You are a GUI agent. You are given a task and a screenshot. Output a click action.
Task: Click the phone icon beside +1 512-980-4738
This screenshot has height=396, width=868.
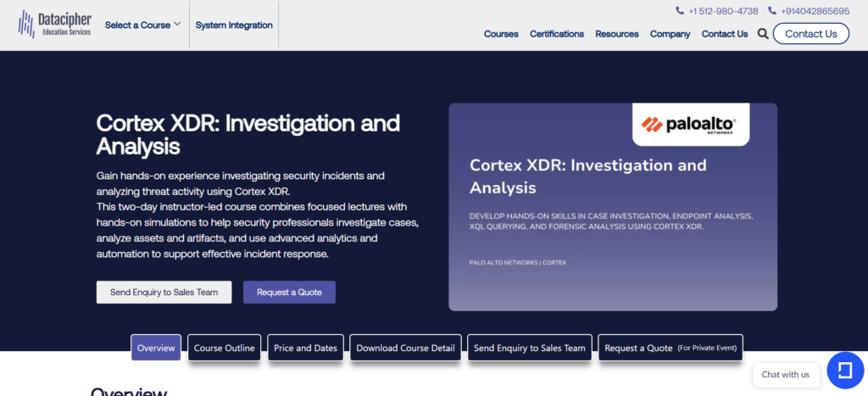tap(680, 10)
